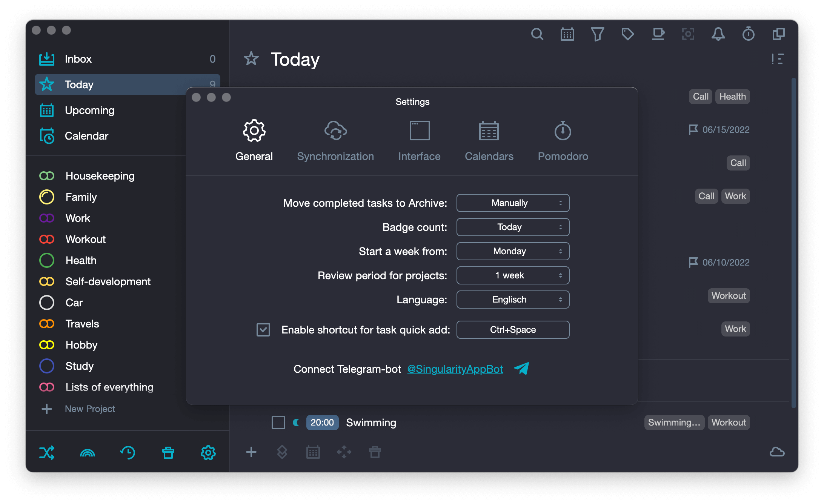This screenshot has width=824, height=504.
Task: Toggle quick add shortcut checkbox
Action: (263, 330)
